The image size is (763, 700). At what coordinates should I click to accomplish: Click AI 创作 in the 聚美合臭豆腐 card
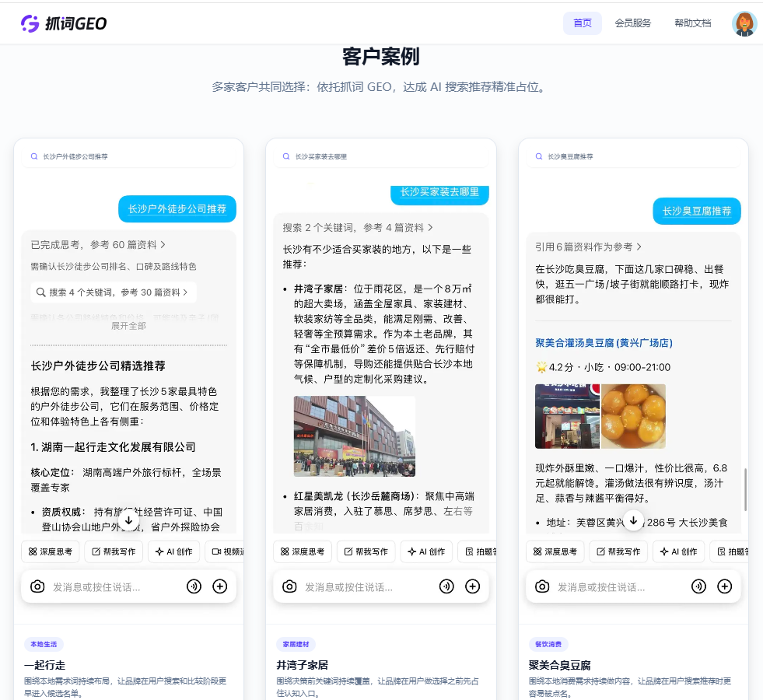[678, 551]
